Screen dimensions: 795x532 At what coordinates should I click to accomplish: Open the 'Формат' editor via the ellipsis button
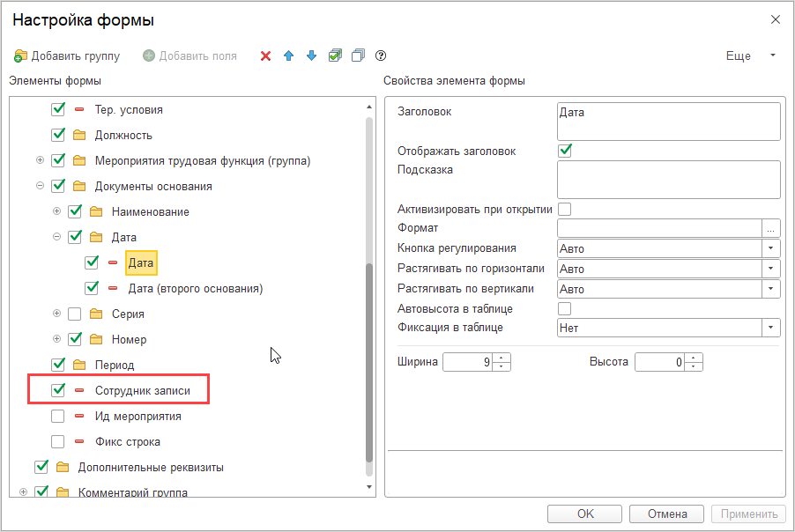[x=770, y=228]
